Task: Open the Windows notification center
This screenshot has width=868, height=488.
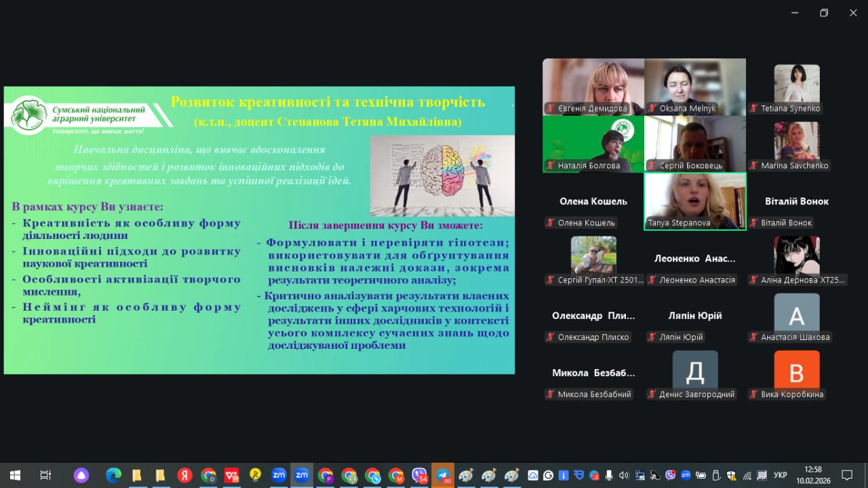Action: 846,475
